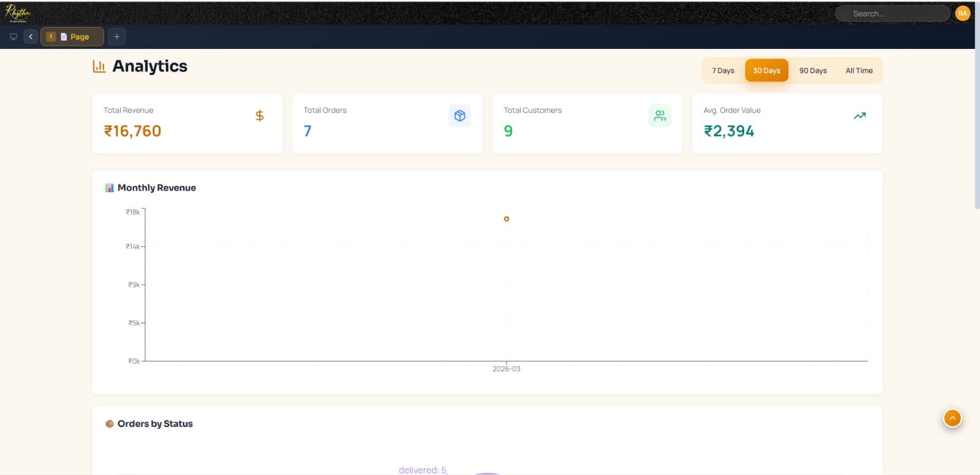Image resolution: width=980 pixels, height=475 pixels.
Task: Click the Total Orders value 7
Action: [x=307, y=131]
